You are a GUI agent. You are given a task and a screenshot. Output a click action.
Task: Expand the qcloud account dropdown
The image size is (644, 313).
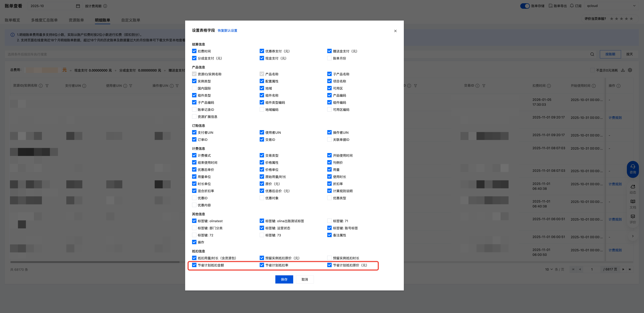point(634,6)
